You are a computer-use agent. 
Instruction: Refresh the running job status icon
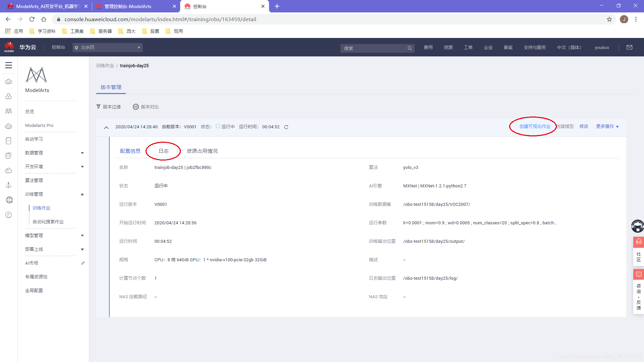(x=286, y=127)
